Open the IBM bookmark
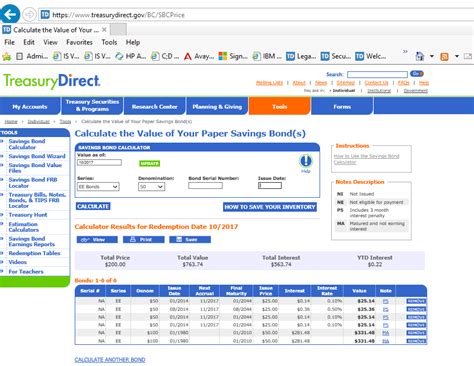 267,56
